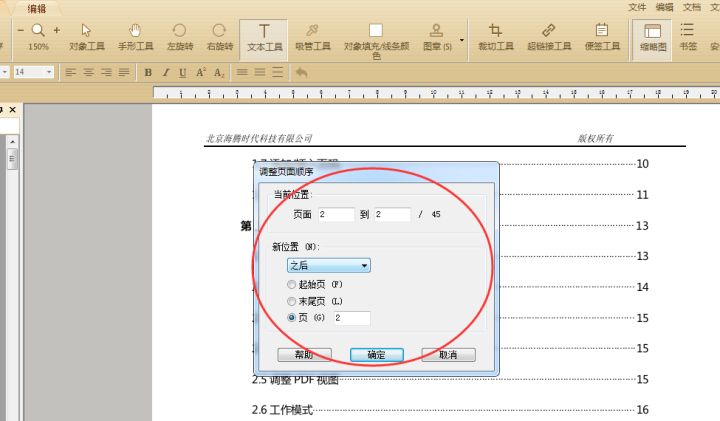This screenshot has width=720, height=421.
Task: Select the Sticky note tool (便签工具)
Action: coord(602,37)
